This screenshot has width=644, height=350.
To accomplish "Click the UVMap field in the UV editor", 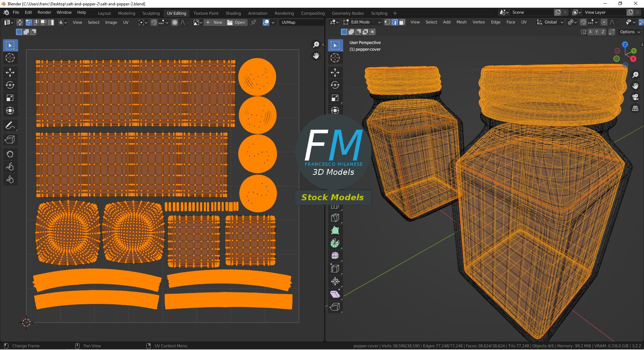I will point(301,23).
